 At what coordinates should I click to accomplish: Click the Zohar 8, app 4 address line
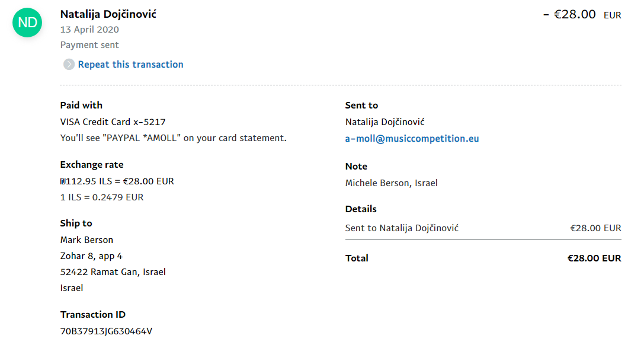coord(91,256)
